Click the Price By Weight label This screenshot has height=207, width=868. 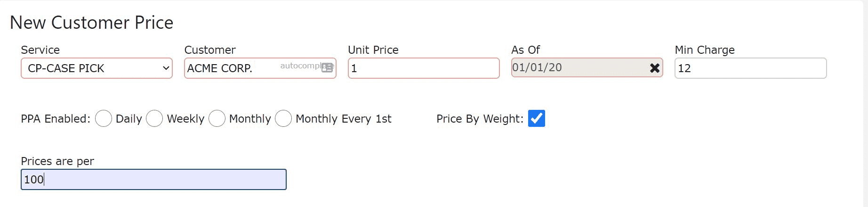tap(480, 119)
